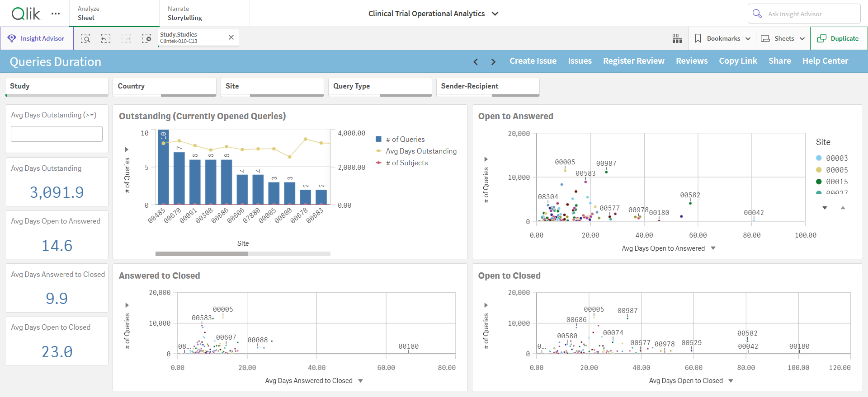Open the Qlik global menu ellipsis
This screenshot has width=868, height=397.
56,14
